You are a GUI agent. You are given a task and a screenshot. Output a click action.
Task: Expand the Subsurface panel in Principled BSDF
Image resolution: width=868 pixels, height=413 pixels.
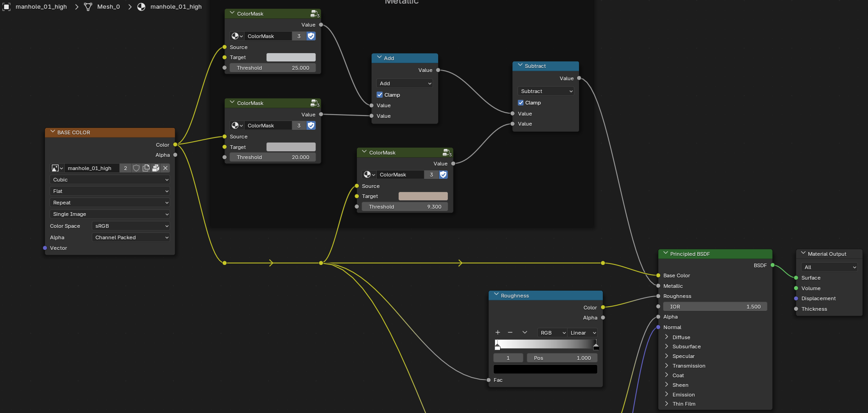686,347
